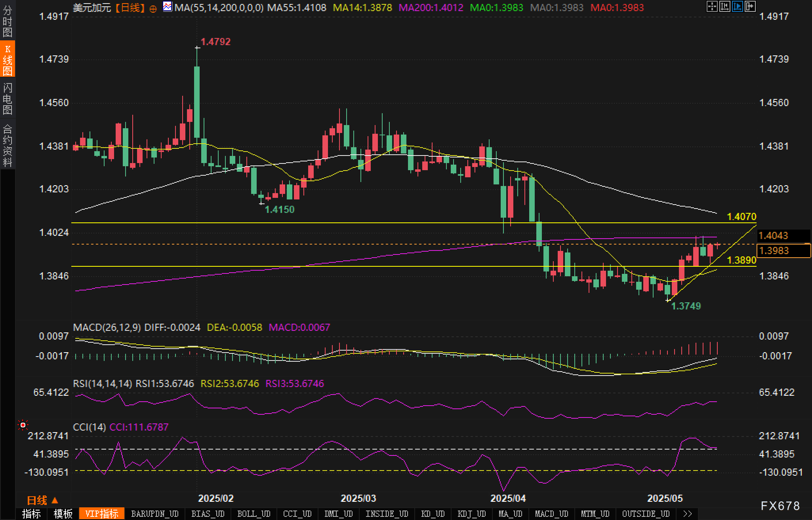
Task: Click the MA indicator chart icon
Action: tap(168, 7)
